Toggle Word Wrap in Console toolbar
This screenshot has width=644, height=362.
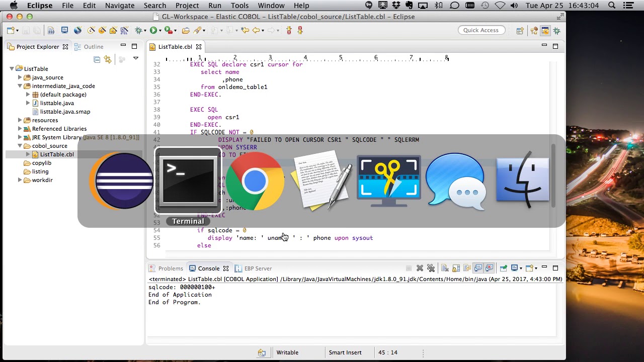467,268
